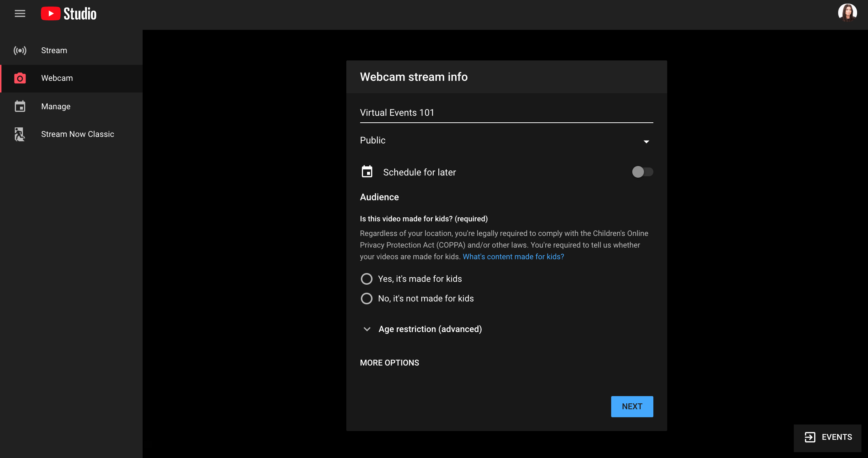Screen dimensions: 868x458
Task: Expand the MORE OPTIONS section
Action: [389, 363]
